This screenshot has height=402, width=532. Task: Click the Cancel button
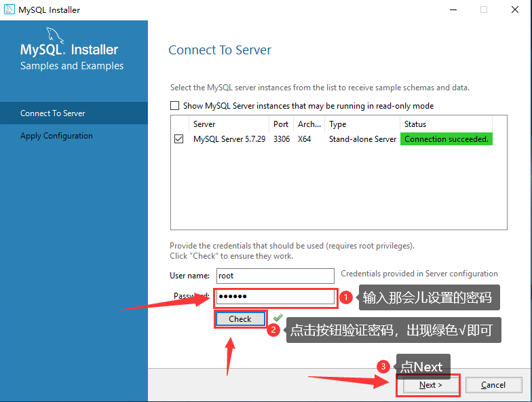click(493, 384)
